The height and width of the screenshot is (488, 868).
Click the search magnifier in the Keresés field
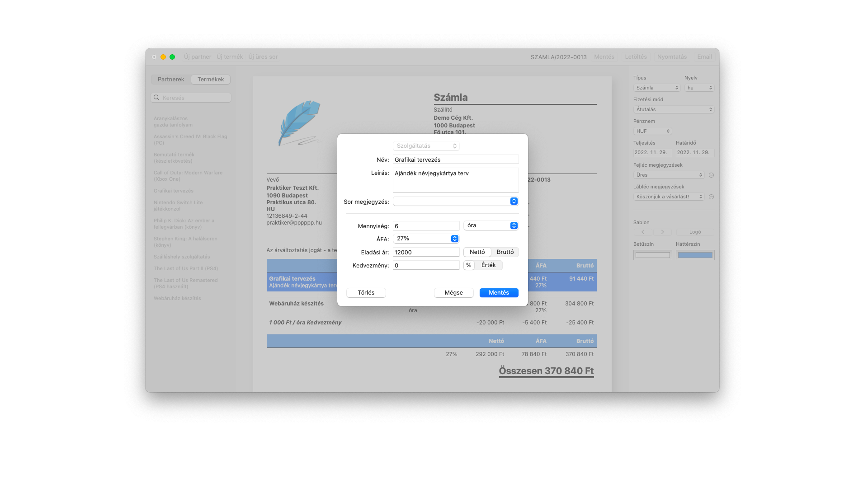[x=157, y=97]
